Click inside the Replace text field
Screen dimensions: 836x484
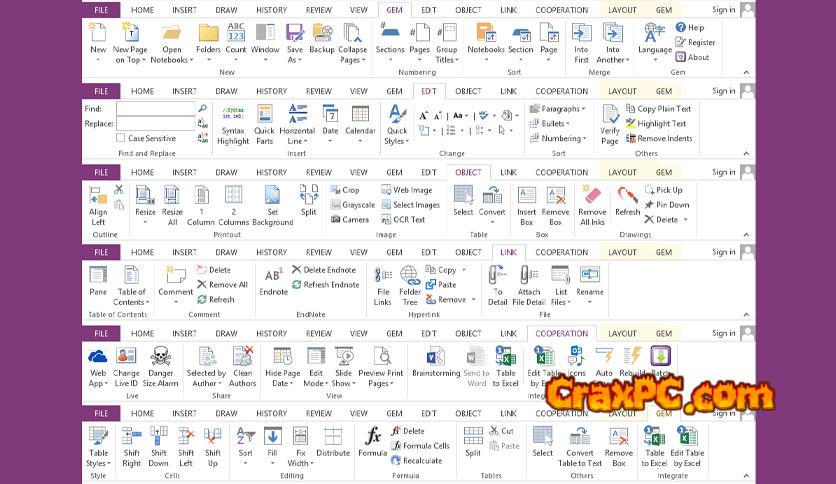pos(155,123)
